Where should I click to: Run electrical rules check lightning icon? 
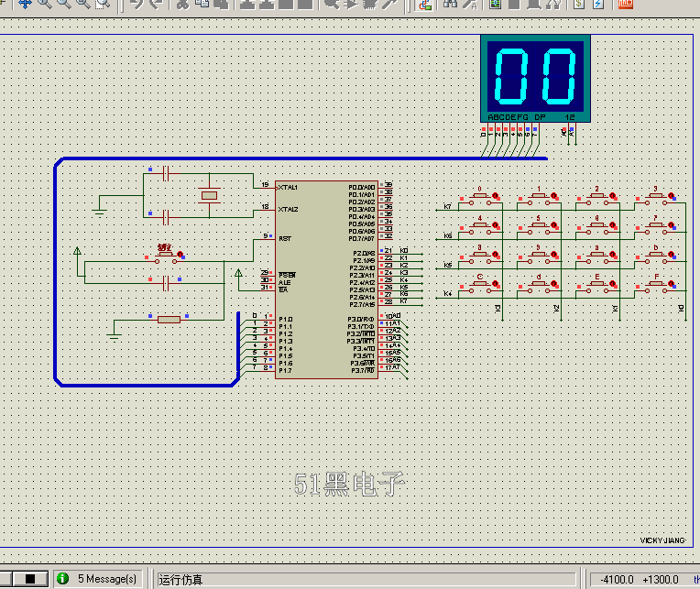tap(598, 4)
